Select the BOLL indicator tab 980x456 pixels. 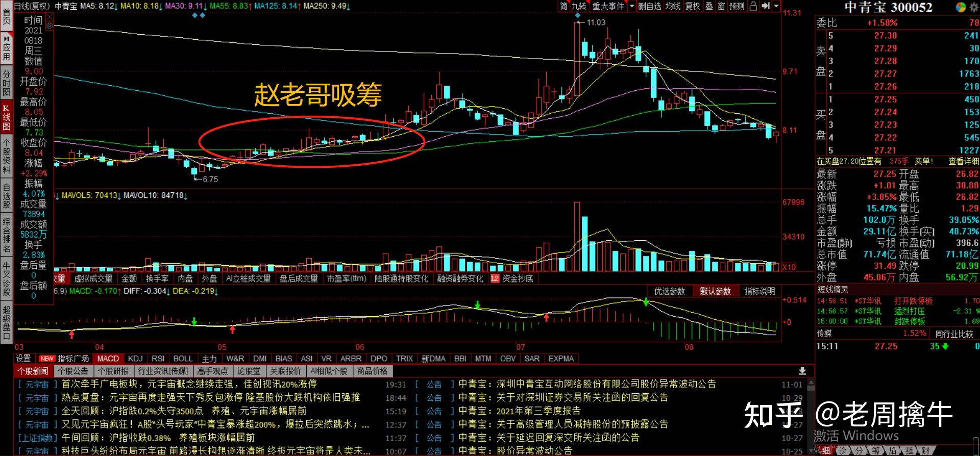point(183,359)
